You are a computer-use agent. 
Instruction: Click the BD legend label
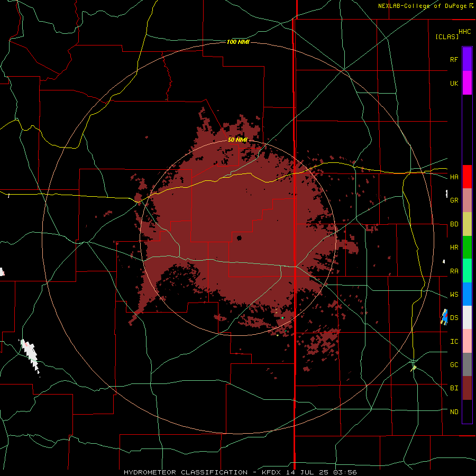coord(454,224)
